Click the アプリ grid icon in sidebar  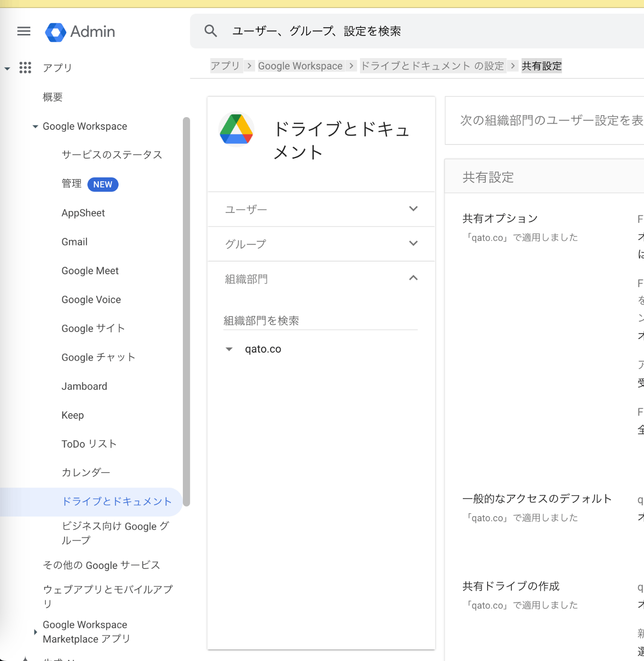25,68
